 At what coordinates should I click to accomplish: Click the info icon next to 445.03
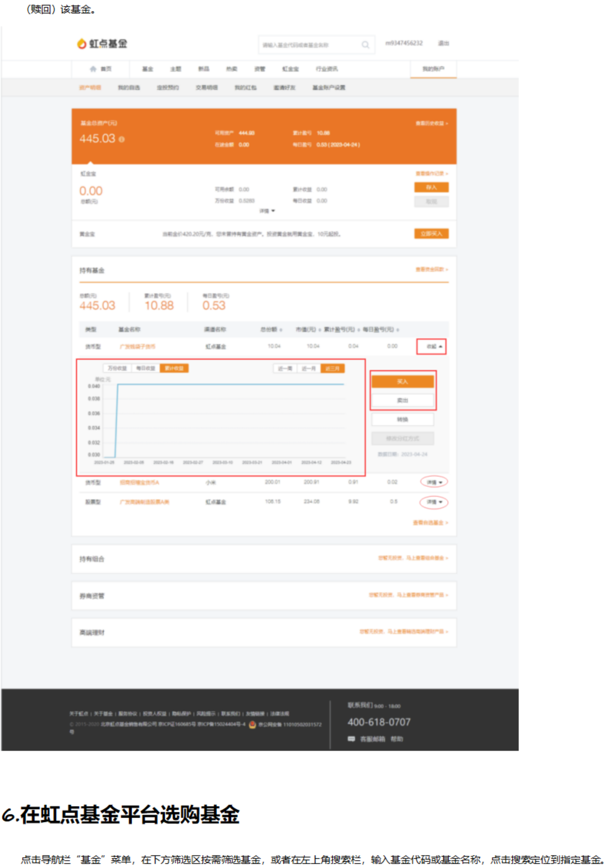[122, 139]
